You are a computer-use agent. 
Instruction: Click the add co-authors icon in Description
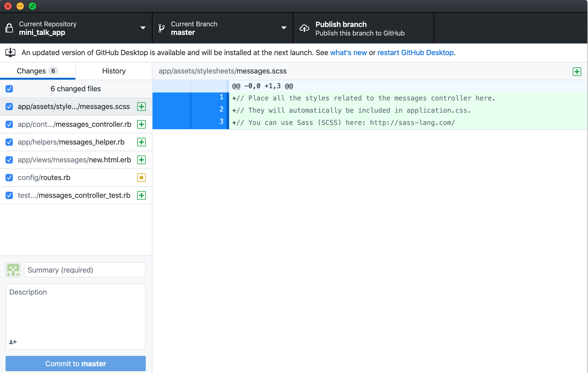tap(13, 342)
